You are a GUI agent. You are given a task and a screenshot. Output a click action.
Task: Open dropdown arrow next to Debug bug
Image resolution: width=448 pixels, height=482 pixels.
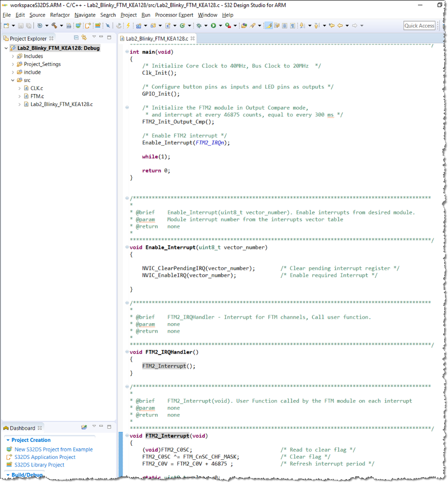(x=205, y=26)
